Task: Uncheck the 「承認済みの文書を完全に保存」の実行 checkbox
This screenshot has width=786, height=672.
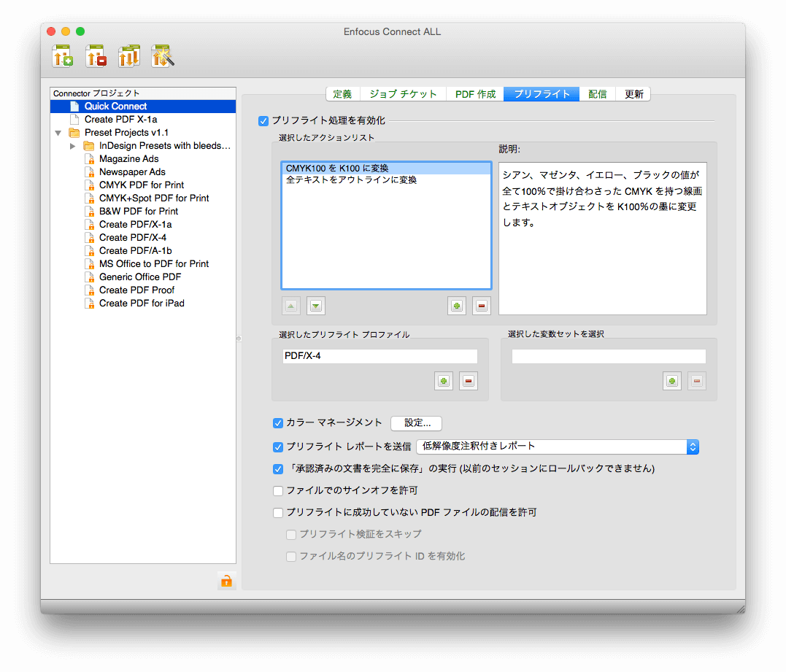Action: 278,469
